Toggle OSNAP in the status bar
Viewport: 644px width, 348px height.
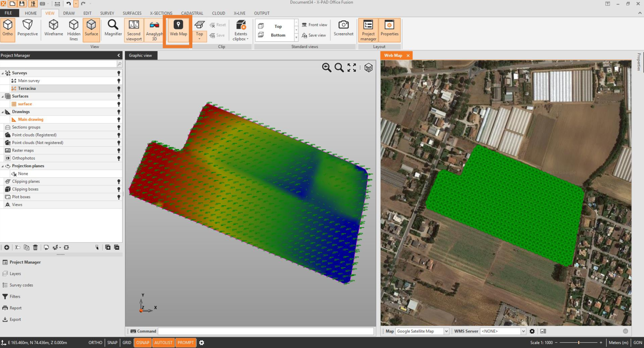click(143, 343)
